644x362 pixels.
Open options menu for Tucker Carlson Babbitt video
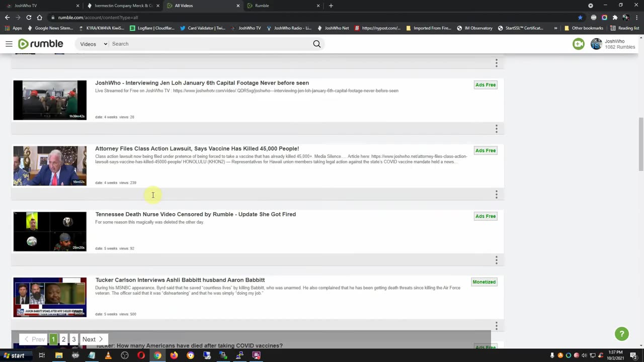pos(496,326)
